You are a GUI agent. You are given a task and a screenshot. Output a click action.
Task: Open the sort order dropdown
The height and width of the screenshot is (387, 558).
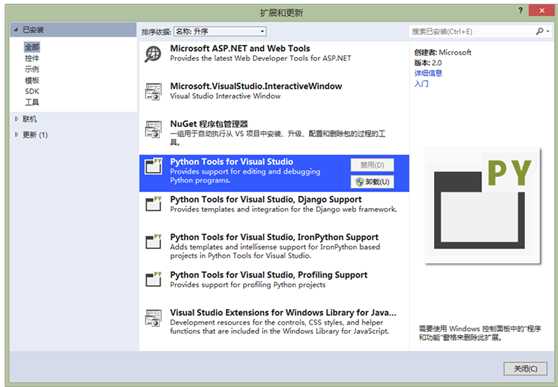[220, 31]
